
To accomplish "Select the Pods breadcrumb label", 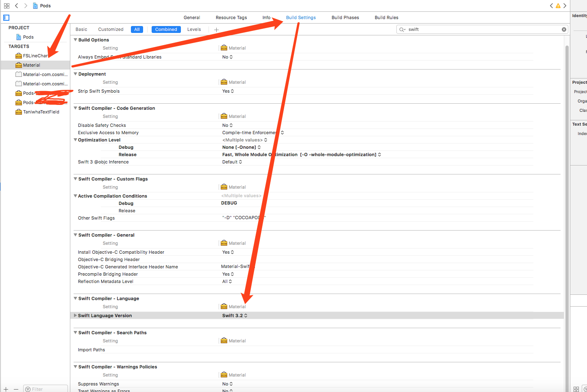I will pyautogui.click(x=46, y=6).
